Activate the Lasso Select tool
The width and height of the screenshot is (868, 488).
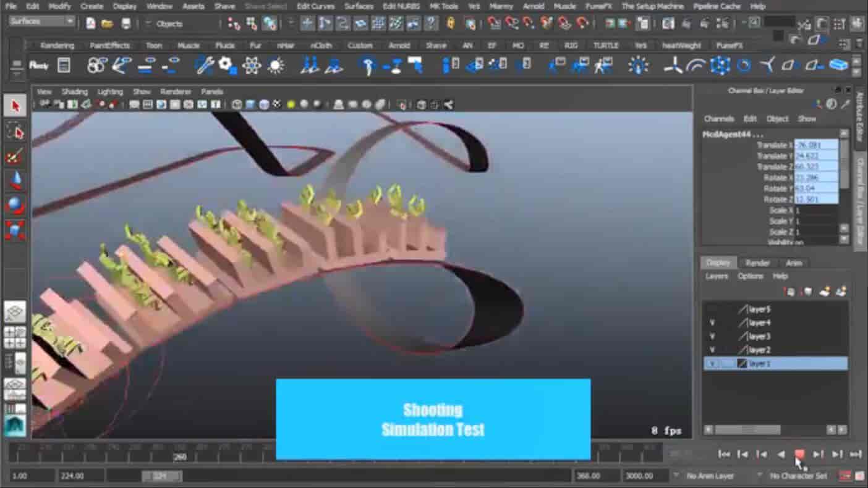pos(15,131)
